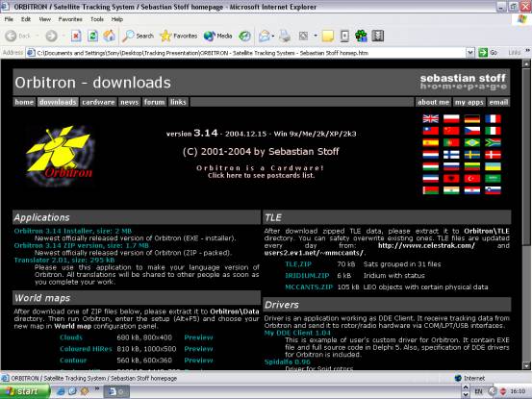Switch to the forum tab
The height and width of the screenshot is (399, 532).
pos(154,102)
